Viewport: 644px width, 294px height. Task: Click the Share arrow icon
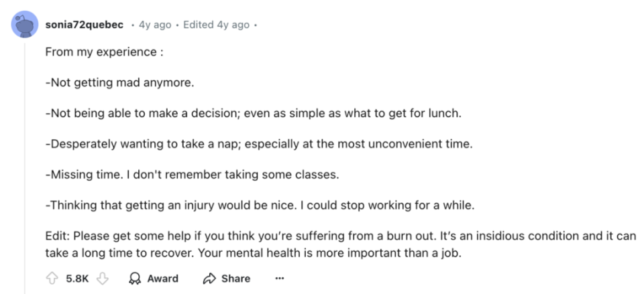click(209, 279)
